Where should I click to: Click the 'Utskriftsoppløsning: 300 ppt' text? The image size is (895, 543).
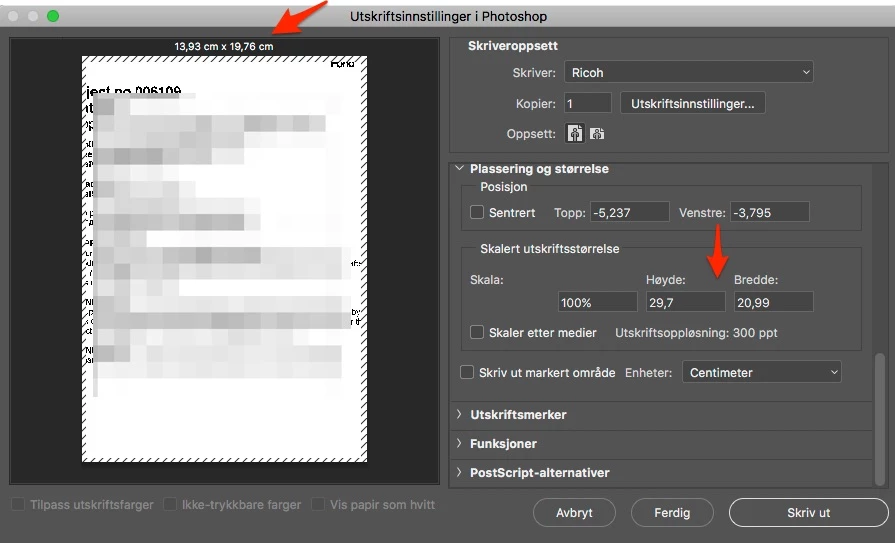click(696, 332)
